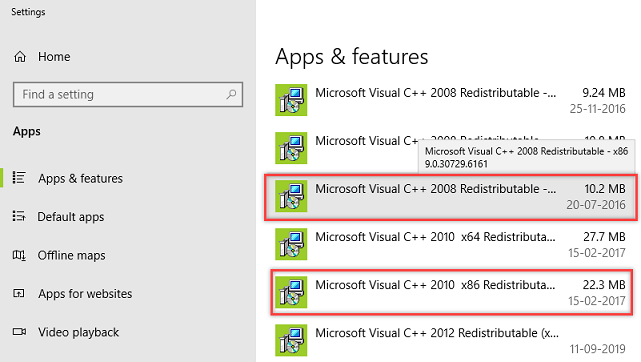This screenshot has width=641, height=362.
Task: Select Visual C++ 2010 x86 Redistributable entry
Action: 451,292
